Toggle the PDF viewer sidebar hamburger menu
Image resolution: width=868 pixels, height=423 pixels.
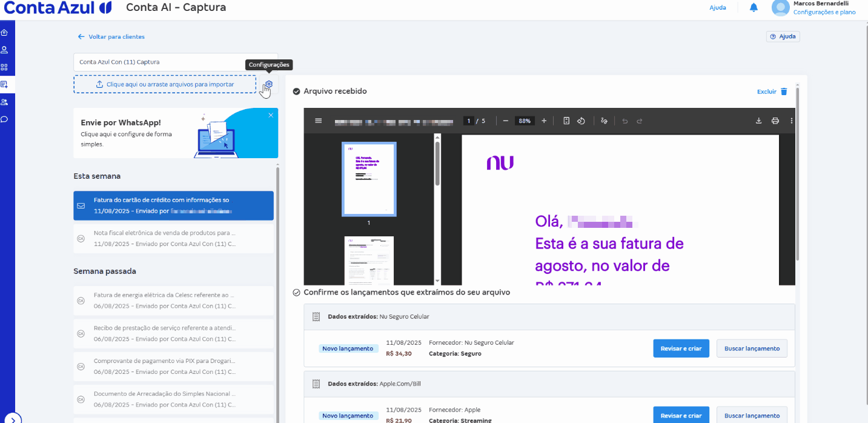click(x=318, y=121)
